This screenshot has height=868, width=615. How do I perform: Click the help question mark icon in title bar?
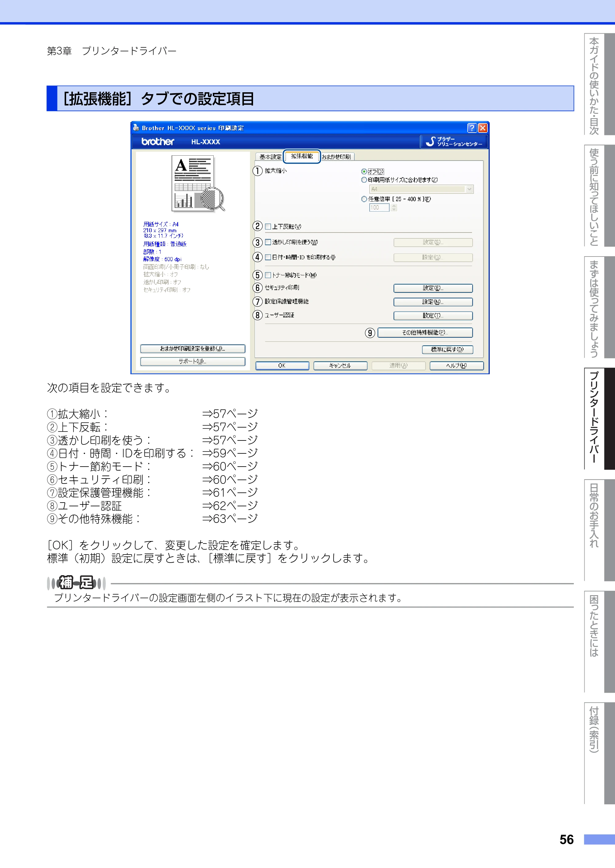click(x=471, y=128)
